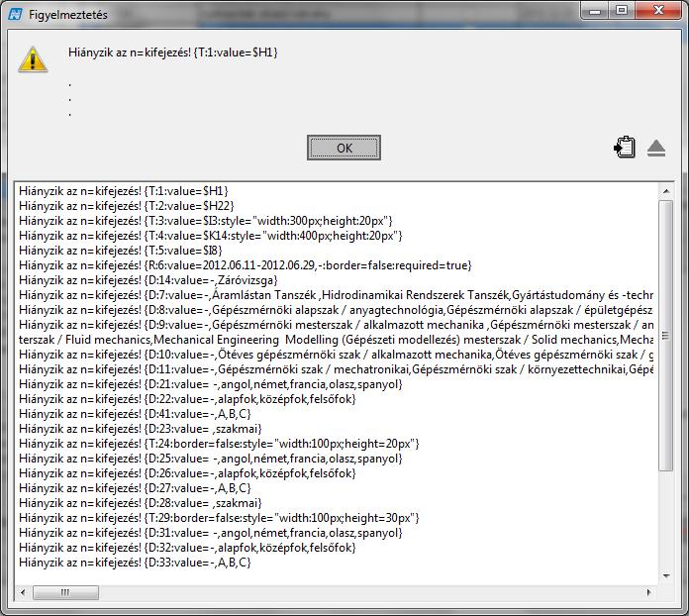The height and width of the screenshot is (616, 689).
Task: Select the D:11 line with mechatronikai
Action: (x=337, y=369)
